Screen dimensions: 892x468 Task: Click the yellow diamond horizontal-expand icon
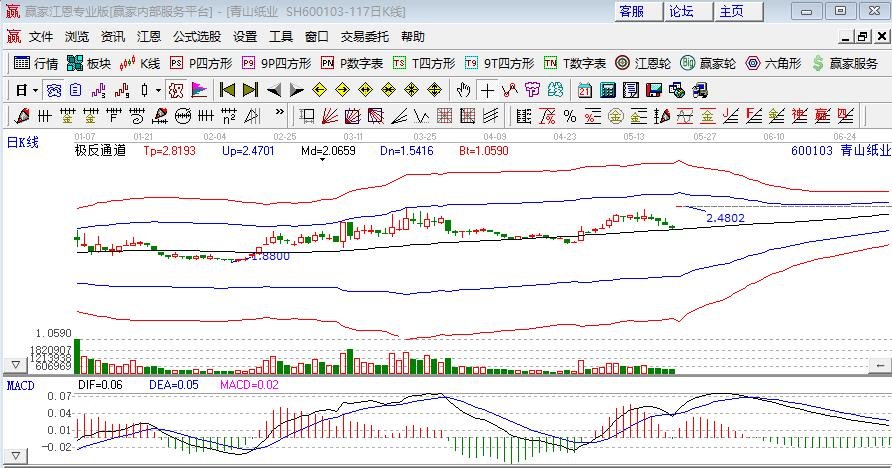pyautogui.click(x=365, y=90)
